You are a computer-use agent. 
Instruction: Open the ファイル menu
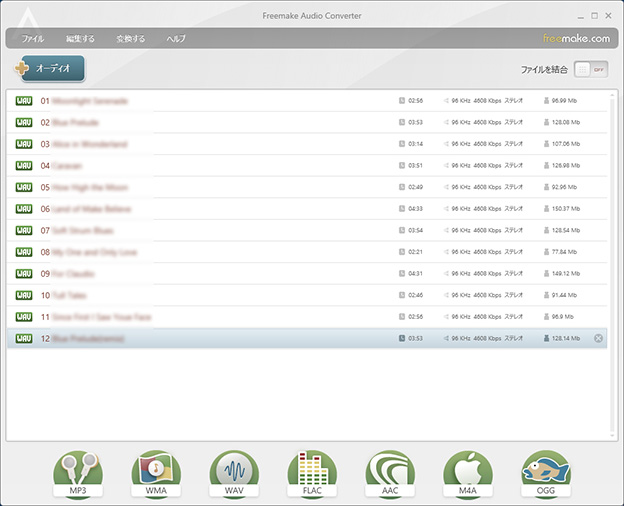33,39
